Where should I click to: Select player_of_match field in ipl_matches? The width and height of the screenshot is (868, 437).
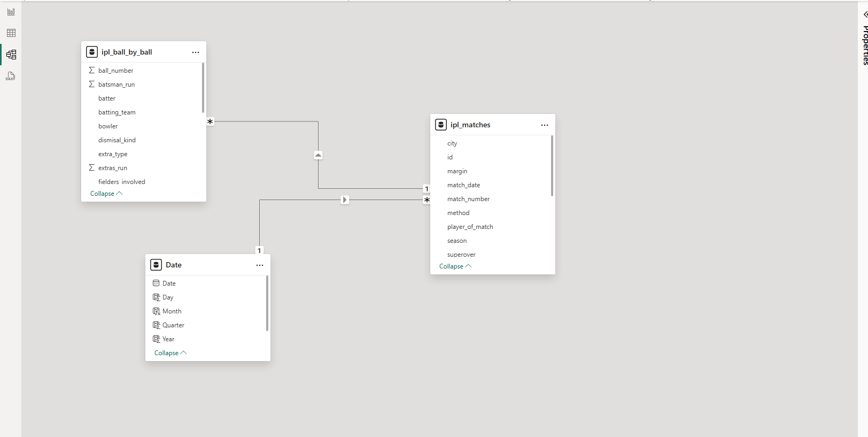click(470, 227)
